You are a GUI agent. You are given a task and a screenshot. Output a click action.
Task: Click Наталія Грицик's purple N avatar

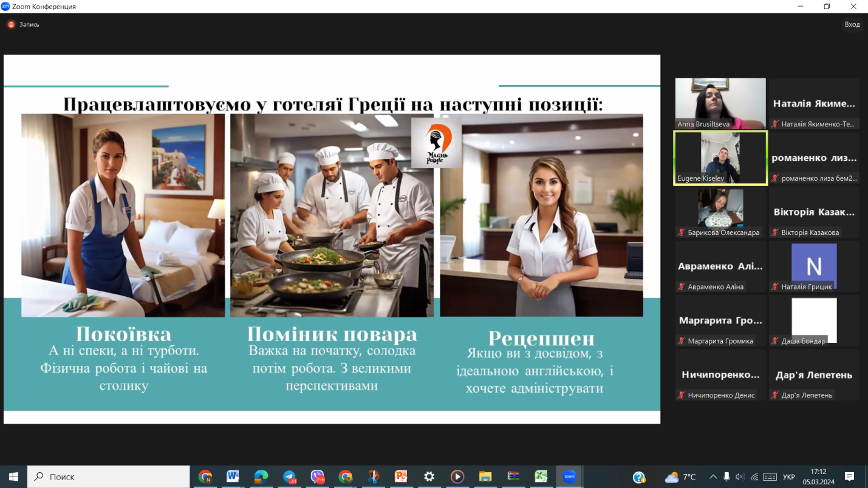coord(814,266)
